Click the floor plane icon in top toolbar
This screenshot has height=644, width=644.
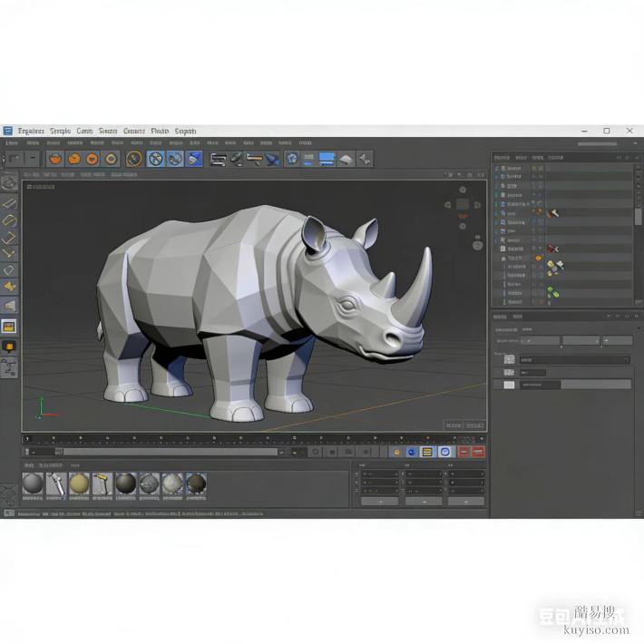coord(346,160)
